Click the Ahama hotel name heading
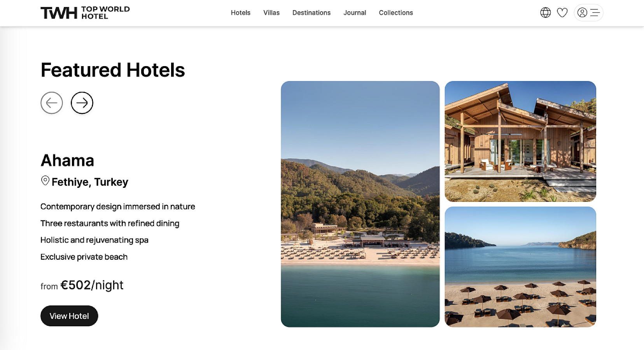644x350 pixels. (x=67, y=160)
